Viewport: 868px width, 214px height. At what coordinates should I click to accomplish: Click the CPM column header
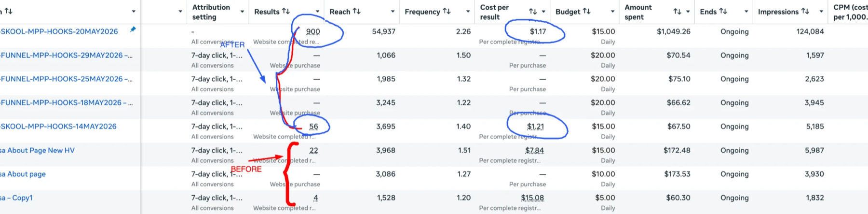coord(850,12)
